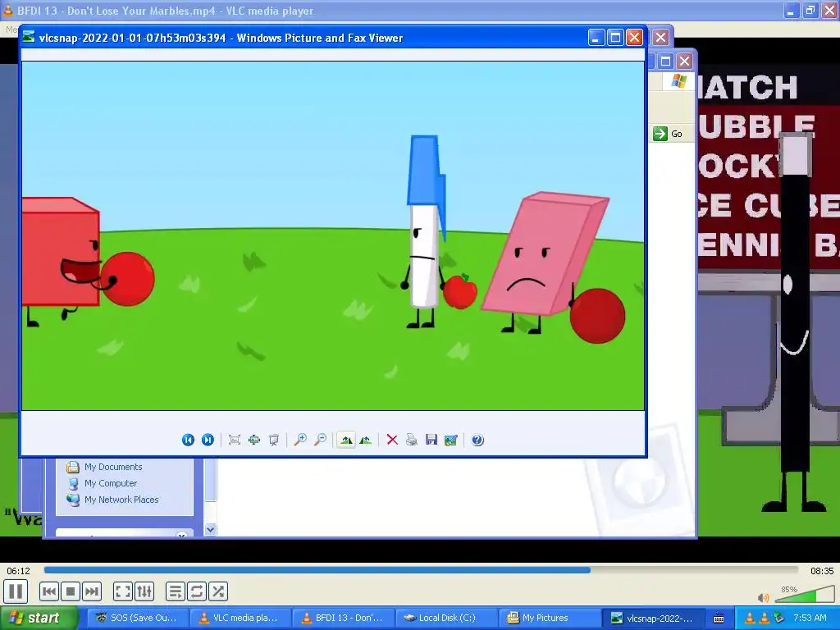Rotate image counterclockwise
Screen dimensions: 840x630
(366, 440)
